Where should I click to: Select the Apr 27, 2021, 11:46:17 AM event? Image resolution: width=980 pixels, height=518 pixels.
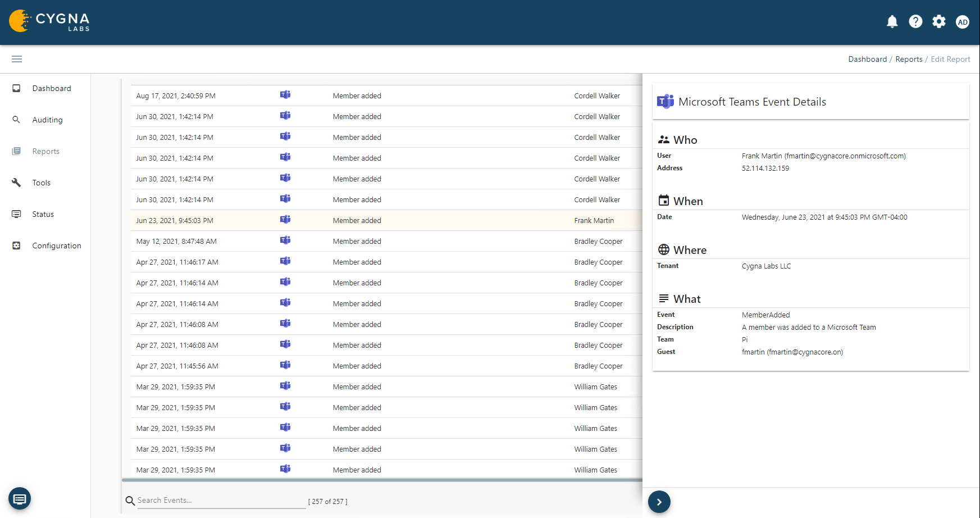click(x=386, y=262)
